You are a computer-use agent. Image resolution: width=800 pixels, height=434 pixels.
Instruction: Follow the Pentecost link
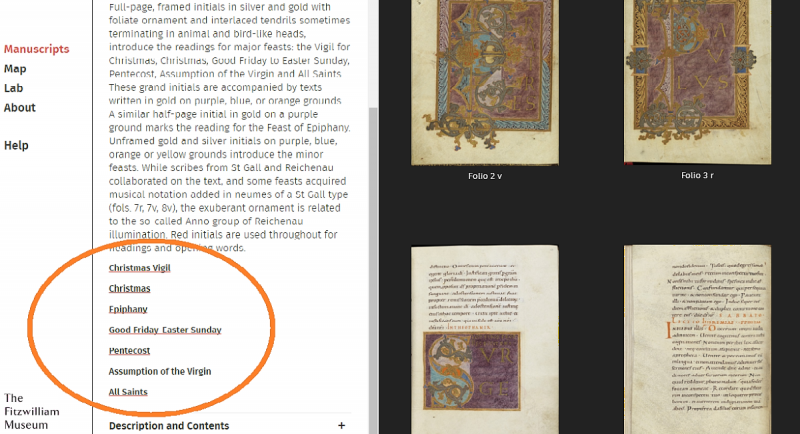(129, 351)
